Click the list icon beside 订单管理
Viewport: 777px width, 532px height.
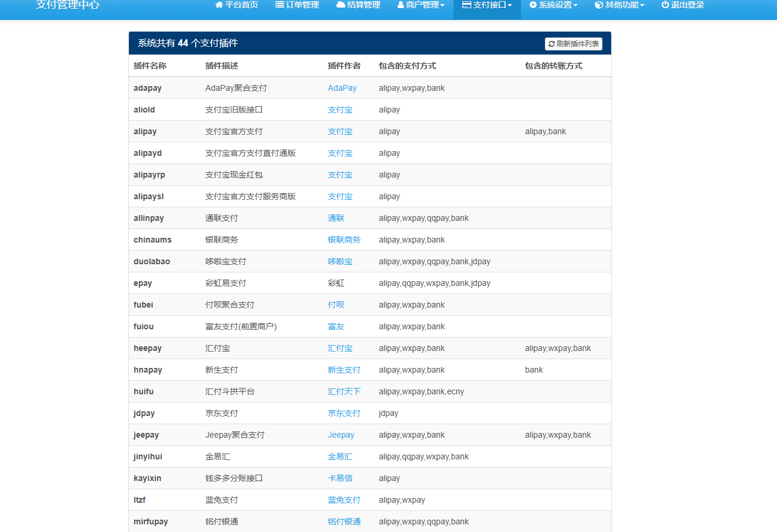280,5
